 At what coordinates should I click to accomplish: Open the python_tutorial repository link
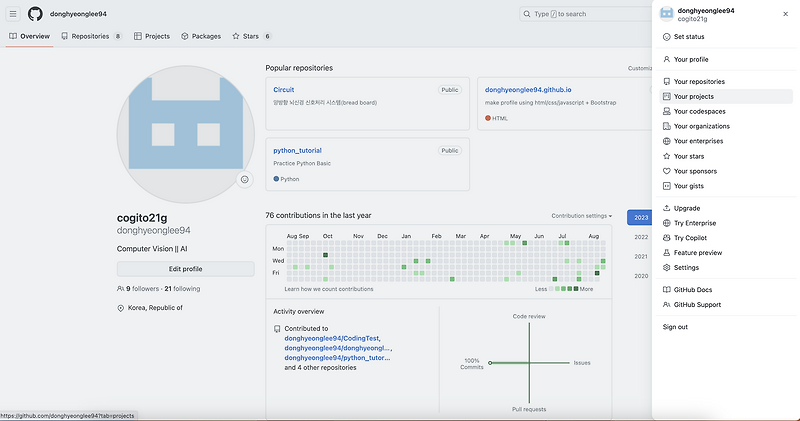tap(297, 151)
